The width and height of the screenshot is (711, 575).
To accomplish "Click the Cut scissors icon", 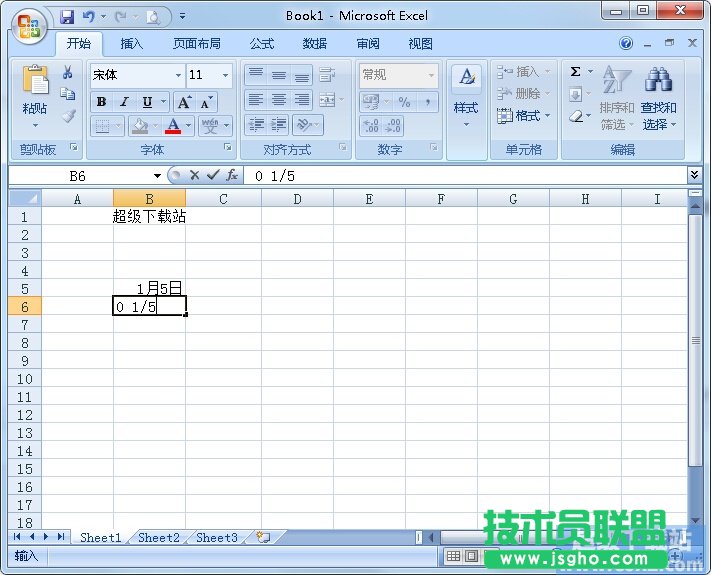I will [68, 73].
